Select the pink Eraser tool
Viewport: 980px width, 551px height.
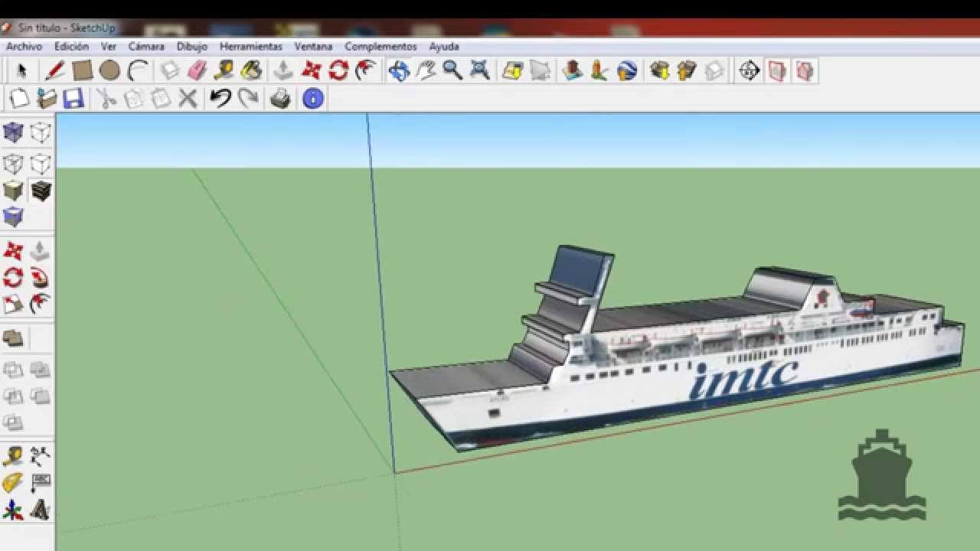pyautogui.click(x=197, y=70)
